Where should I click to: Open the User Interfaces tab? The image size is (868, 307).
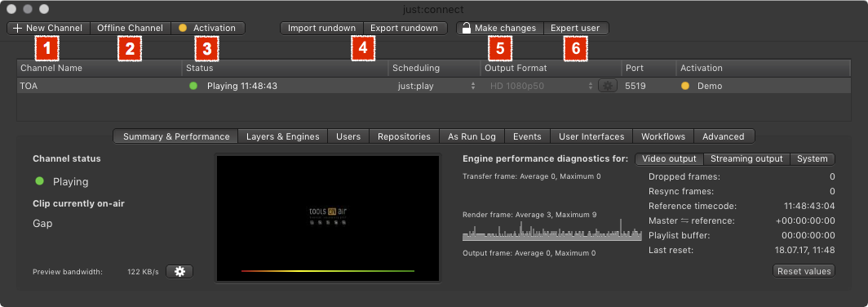click(x=591, y=136)
